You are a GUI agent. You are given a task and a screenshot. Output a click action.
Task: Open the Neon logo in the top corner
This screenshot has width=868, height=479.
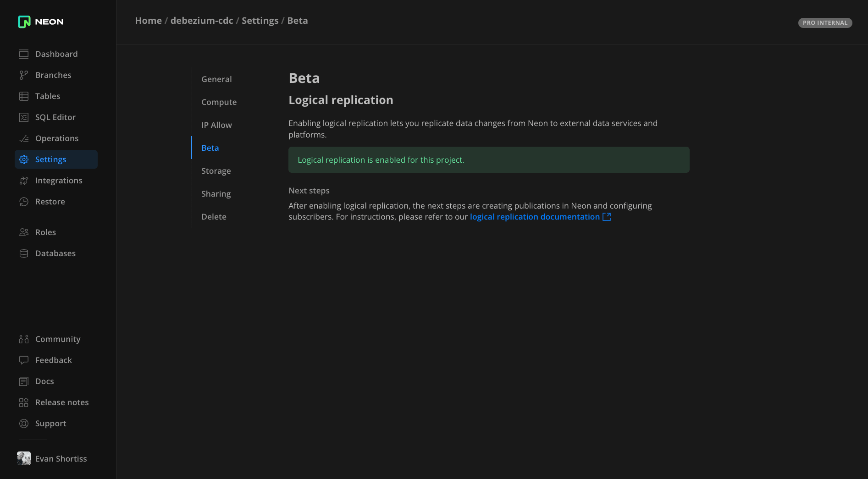[40, 22]
